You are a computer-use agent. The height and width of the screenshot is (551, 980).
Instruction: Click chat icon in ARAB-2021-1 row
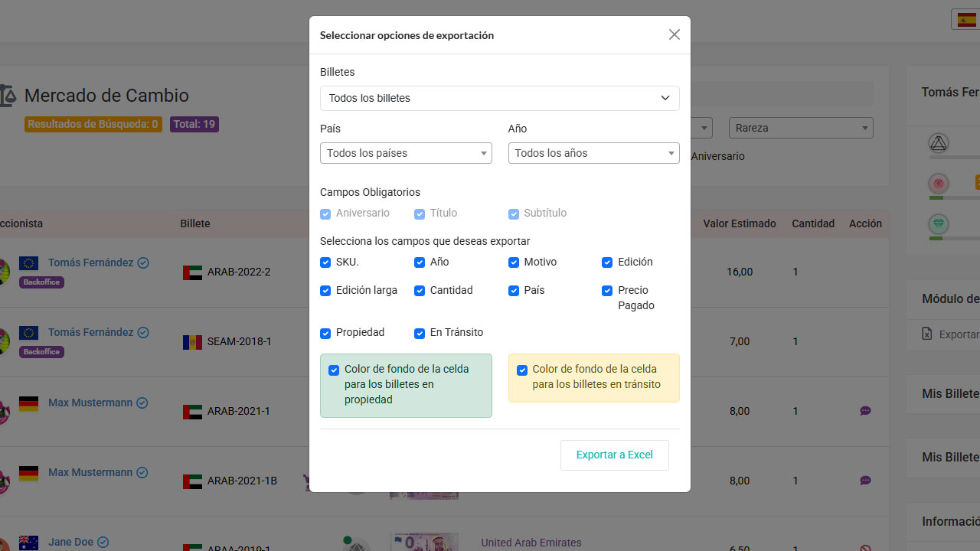865,411
